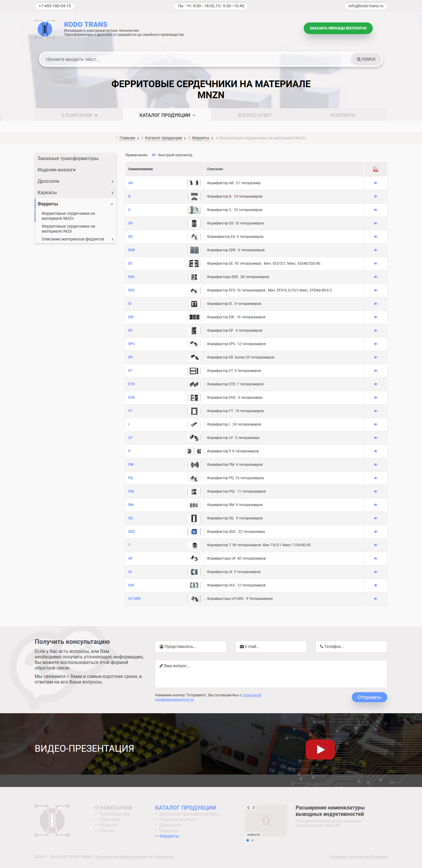Collapse the Ферриты sidebar section
This screenshot has width=422, height=868.
click(112, 204)
